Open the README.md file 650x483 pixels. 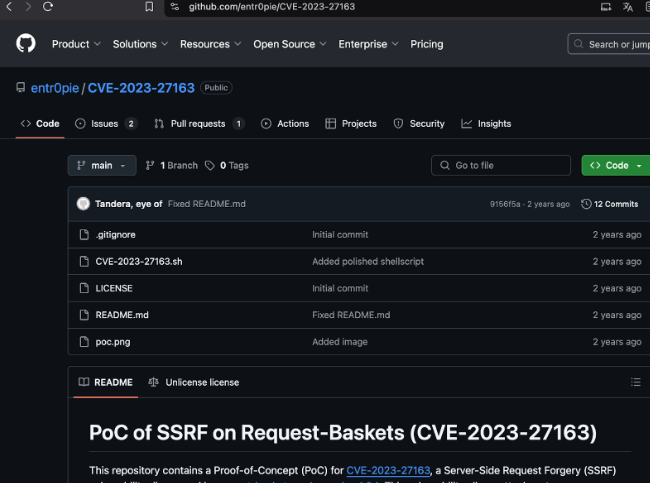(x=122, y=315)
